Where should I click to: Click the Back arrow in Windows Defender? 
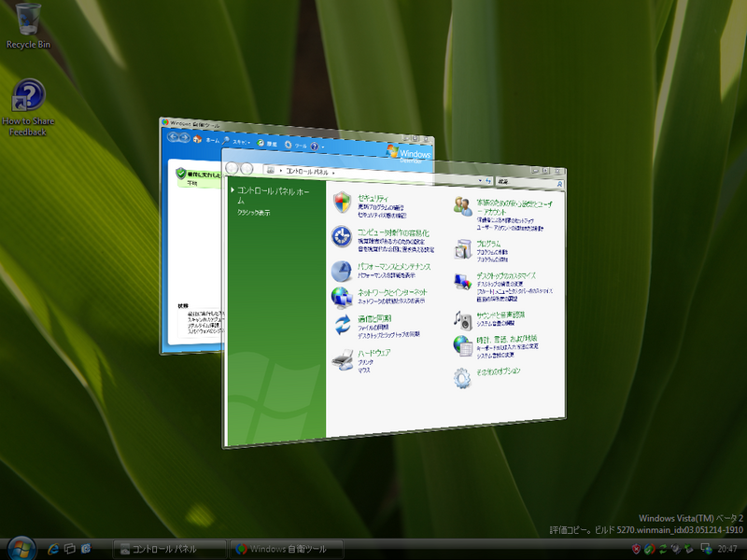pos(174,137)
